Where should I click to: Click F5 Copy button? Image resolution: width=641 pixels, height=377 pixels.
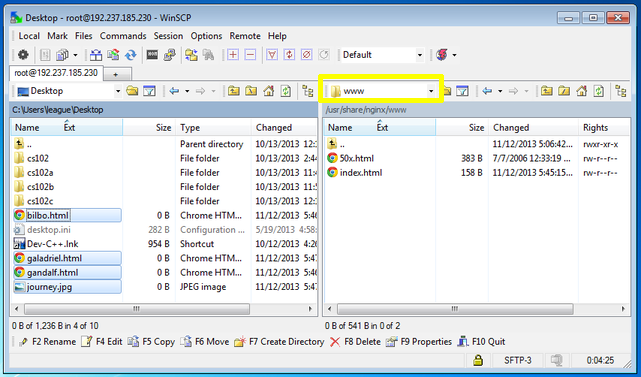[x=151, y=341]
